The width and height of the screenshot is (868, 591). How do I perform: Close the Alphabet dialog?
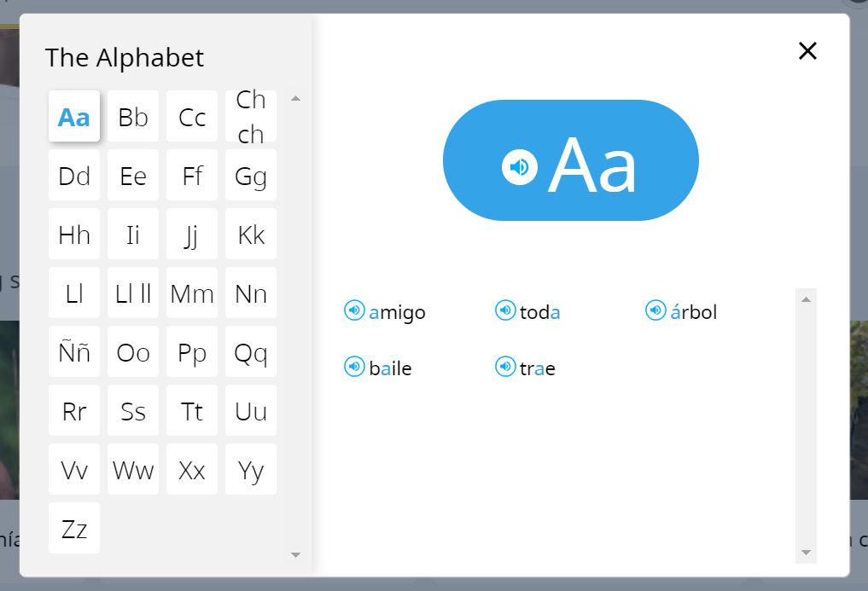click(807, 51)
